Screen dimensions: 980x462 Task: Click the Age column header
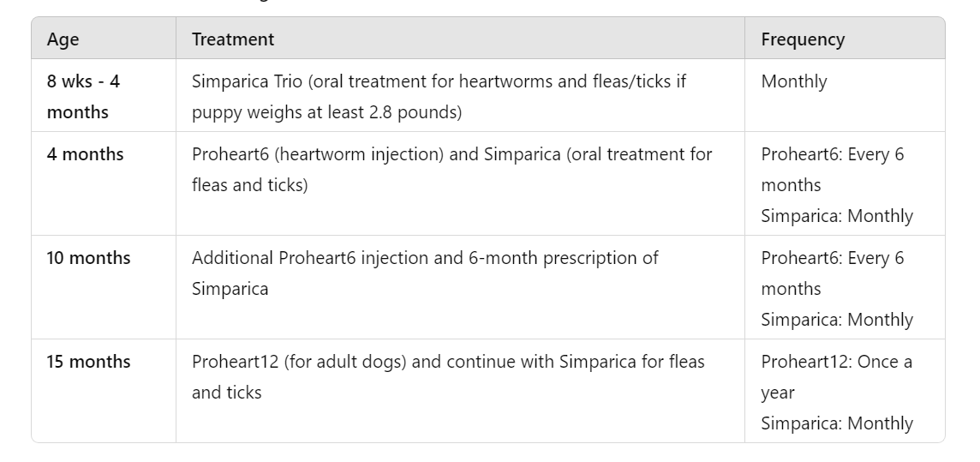tap(63, 39)
